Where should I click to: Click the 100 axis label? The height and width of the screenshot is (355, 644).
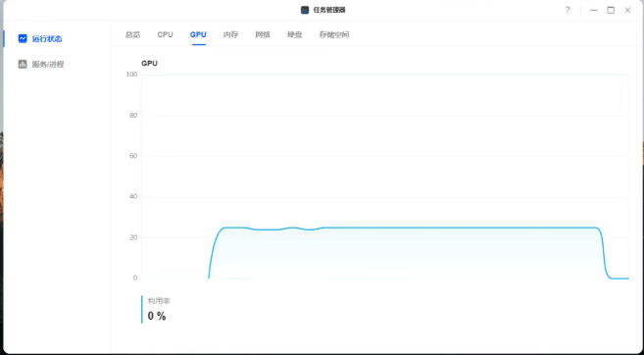132,75
